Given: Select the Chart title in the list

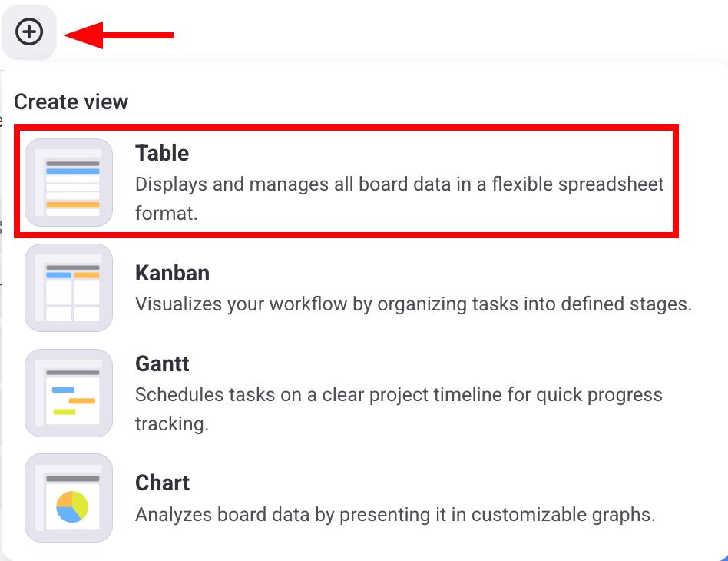Looking at the screenshot, I should [x=162, y=483].
